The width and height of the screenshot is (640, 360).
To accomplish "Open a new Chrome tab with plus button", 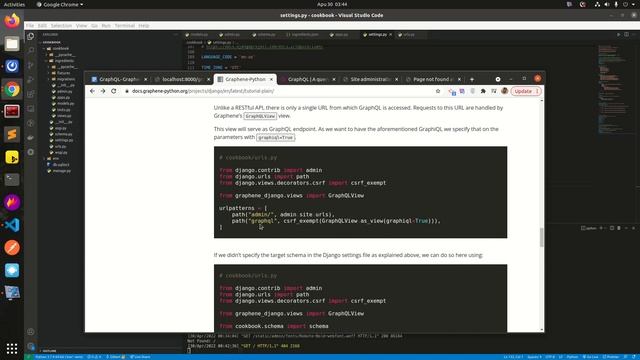I will 472,79.
